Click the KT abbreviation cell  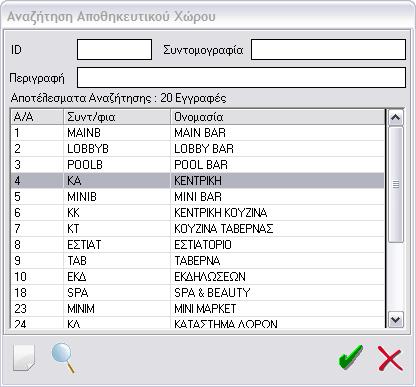pos(117,229)
